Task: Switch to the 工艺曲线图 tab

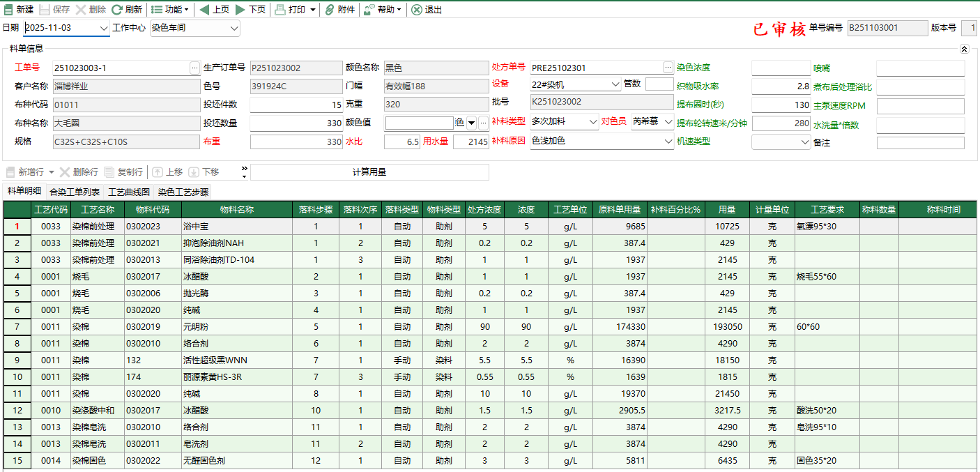Action: [x=128, y=192]
